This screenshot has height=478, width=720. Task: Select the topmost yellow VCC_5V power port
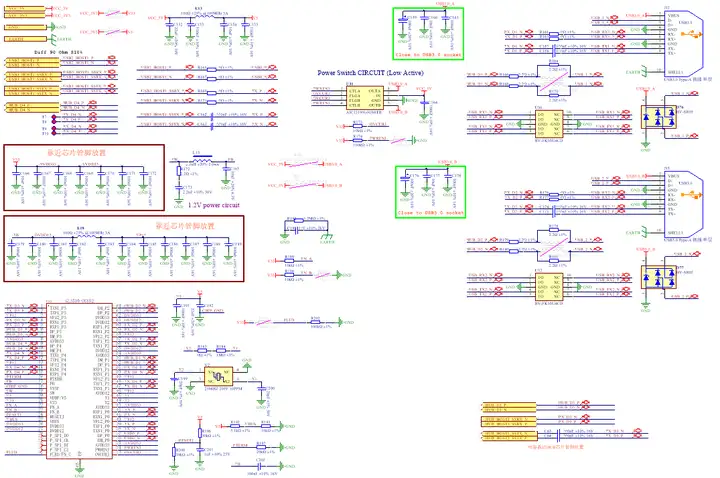click(x=26, y=9)
